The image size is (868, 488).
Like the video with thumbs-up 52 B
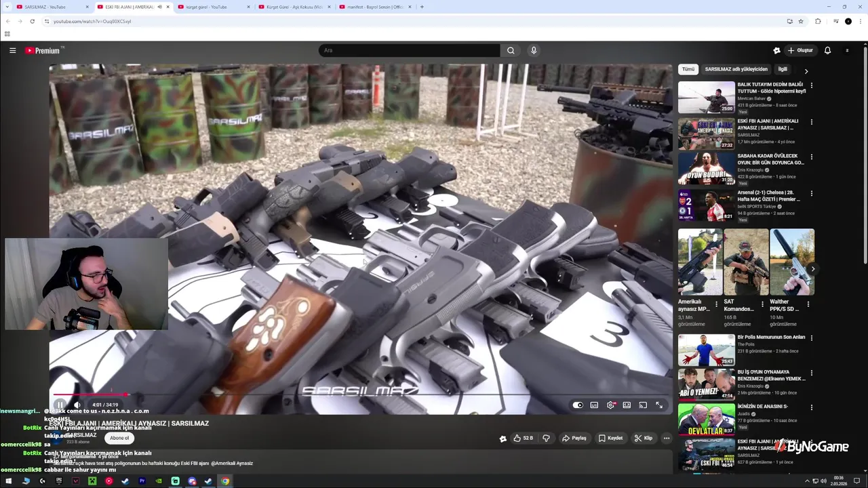(x=523, y=438)
